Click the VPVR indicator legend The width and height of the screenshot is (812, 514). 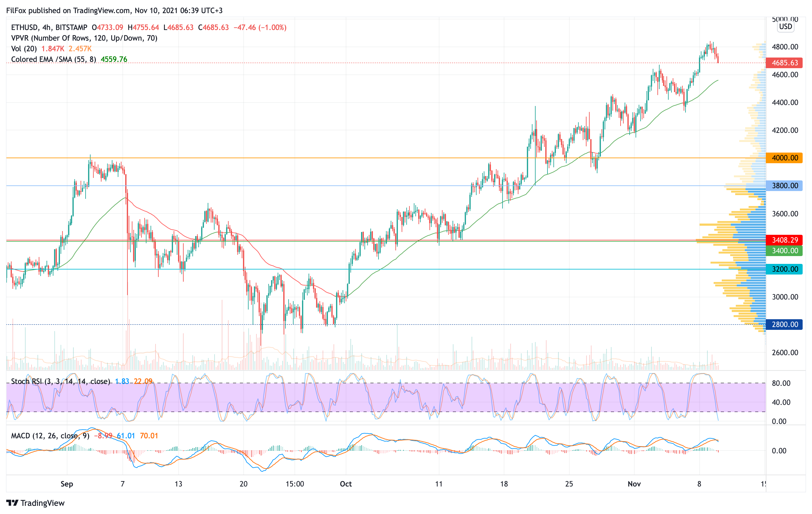tap(84, 38)
